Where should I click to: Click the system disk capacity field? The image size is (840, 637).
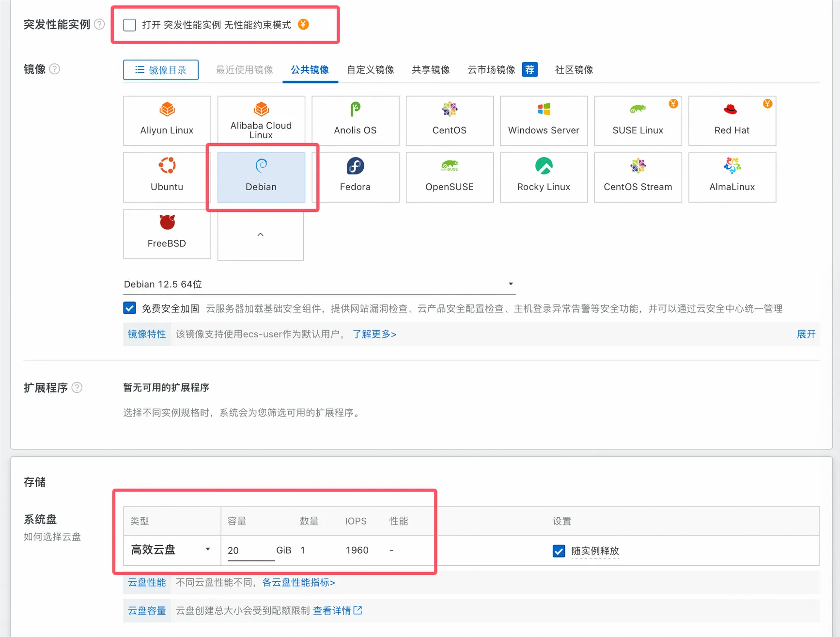pyautogui.click(x=250, y=551)
